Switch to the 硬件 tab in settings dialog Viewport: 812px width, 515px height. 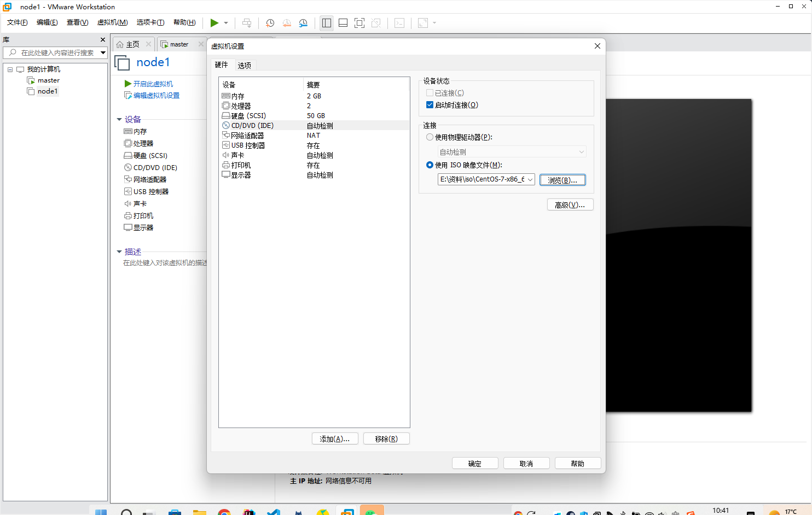click(x=222, y=65)
